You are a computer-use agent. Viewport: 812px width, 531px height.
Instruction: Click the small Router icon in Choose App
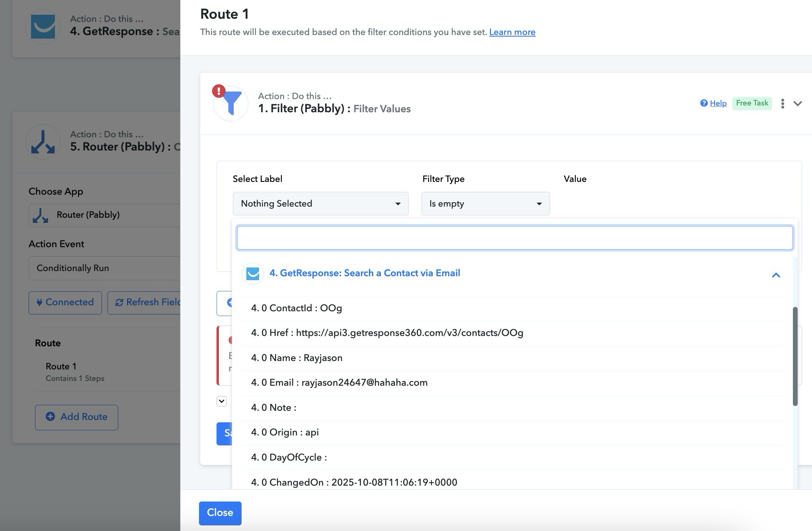click(x=40, y=215)
